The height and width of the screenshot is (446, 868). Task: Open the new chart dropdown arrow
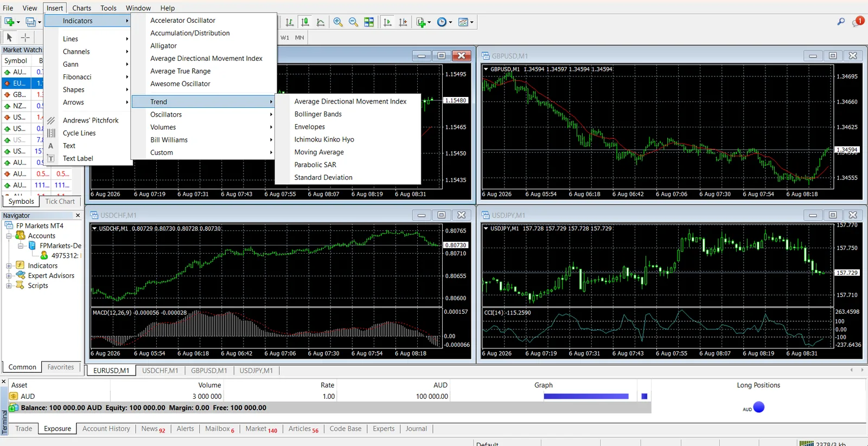pyautogui.click(x=18, y=22)
